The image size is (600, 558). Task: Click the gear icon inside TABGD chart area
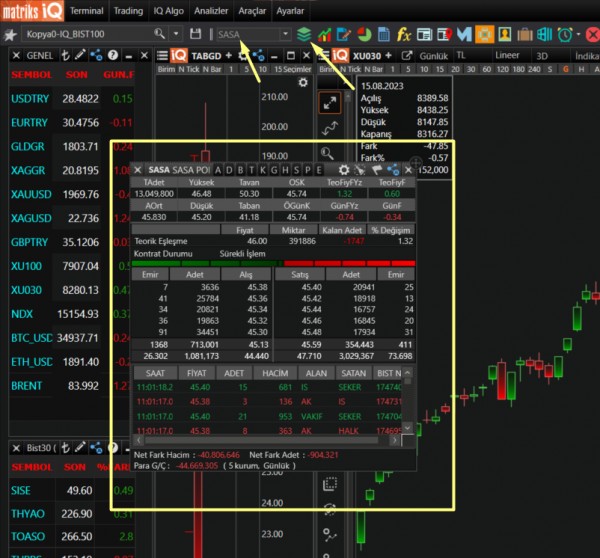[303, 82]
